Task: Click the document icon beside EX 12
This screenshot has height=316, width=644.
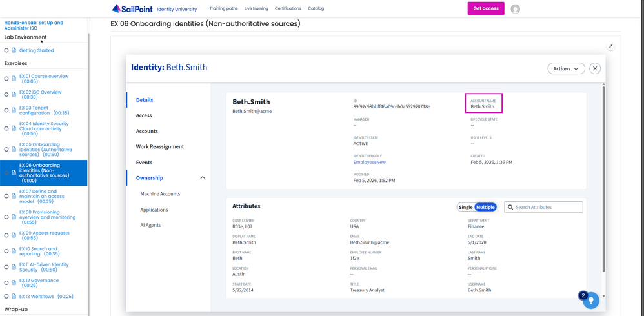Action: 14,282
